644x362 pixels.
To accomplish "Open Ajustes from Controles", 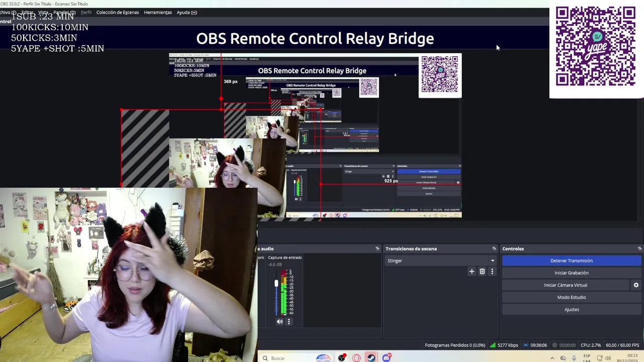I will (x=572, y=310).
